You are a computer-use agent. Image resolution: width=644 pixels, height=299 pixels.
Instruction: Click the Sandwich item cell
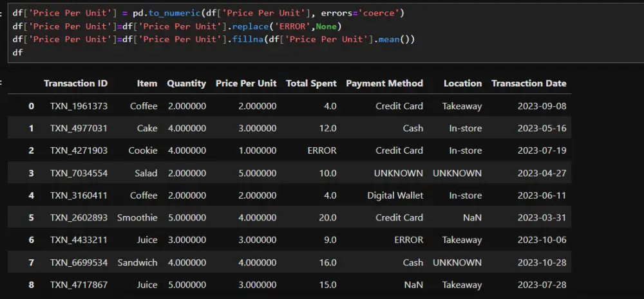coord(137,262)
